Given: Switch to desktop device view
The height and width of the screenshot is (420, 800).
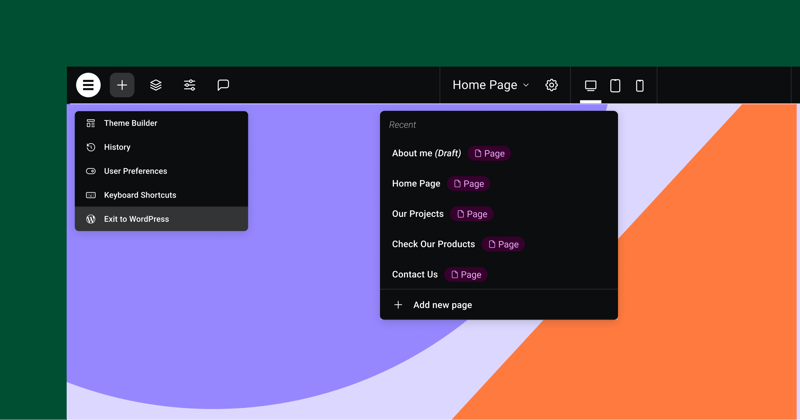Looking at the screenshot, I should point(591,85).
